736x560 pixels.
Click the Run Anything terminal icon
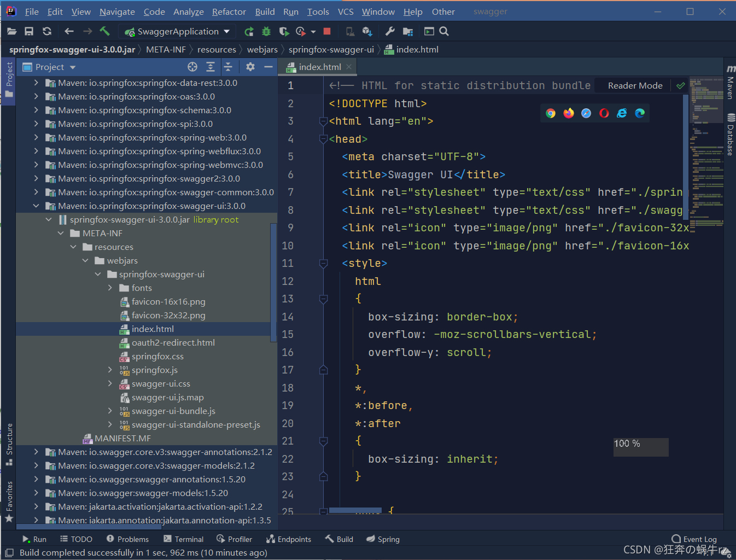pos(429,32)
